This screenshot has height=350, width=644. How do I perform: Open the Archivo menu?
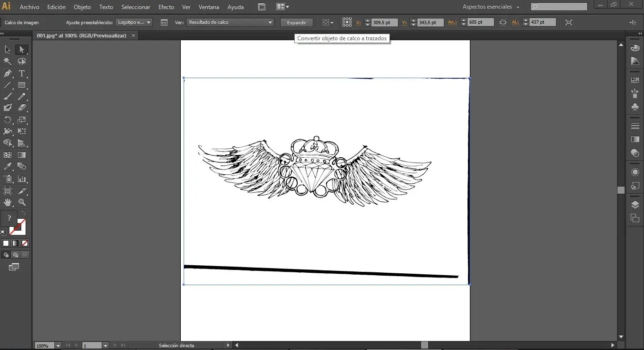click(x=29, y=7)
